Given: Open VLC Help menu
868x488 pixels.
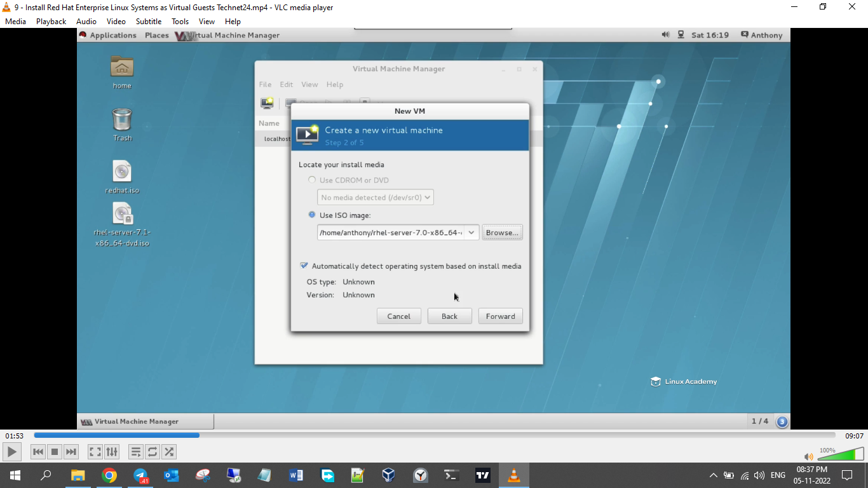Looking at the screenshot, I should (233, 21).
